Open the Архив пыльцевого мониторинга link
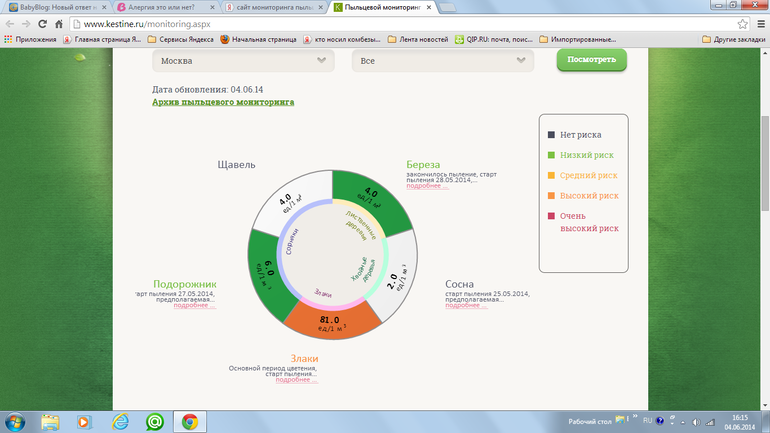 223,102
